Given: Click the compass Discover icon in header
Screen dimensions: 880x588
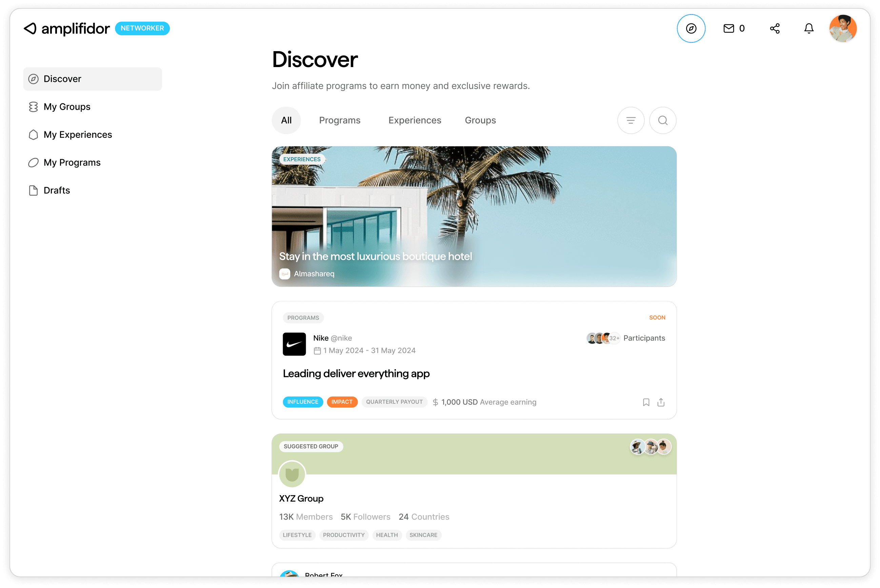Looking at the screenshot, I should [691, 28].
